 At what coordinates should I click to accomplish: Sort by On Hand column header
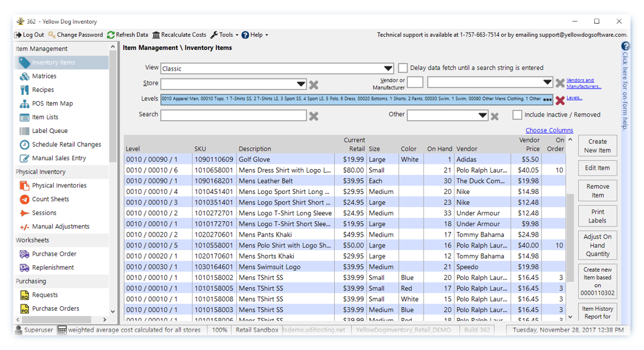(440, 149)
